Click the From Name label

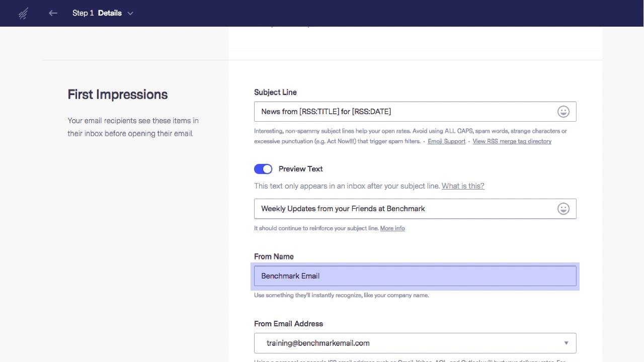click(274, 256)
